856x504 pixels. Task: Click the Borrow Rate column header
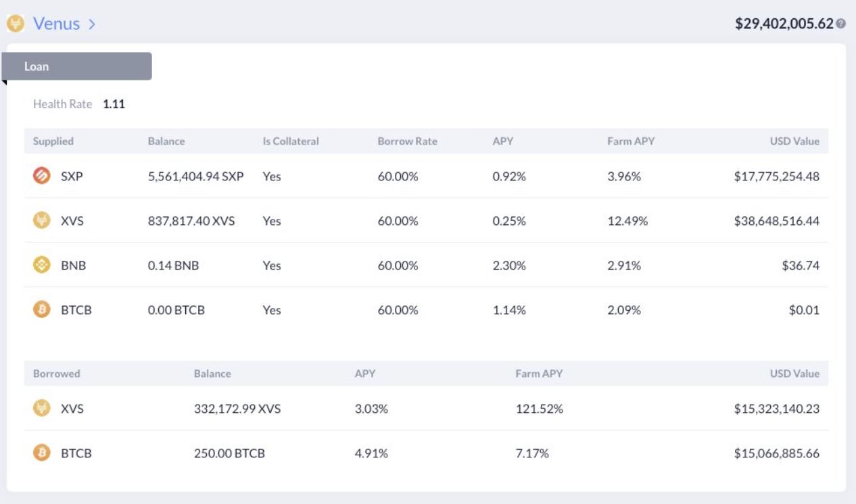(x=407, y=141)
